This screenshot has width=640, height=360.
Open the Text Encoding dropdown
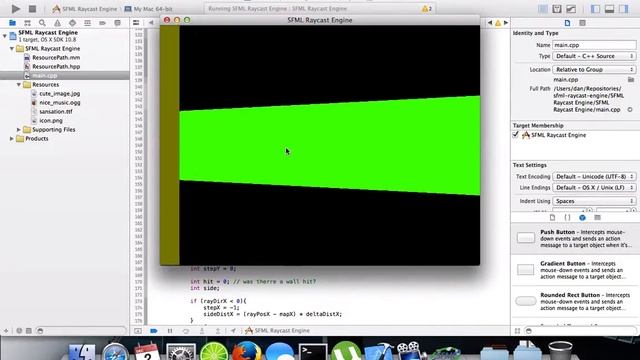[594, 176]
